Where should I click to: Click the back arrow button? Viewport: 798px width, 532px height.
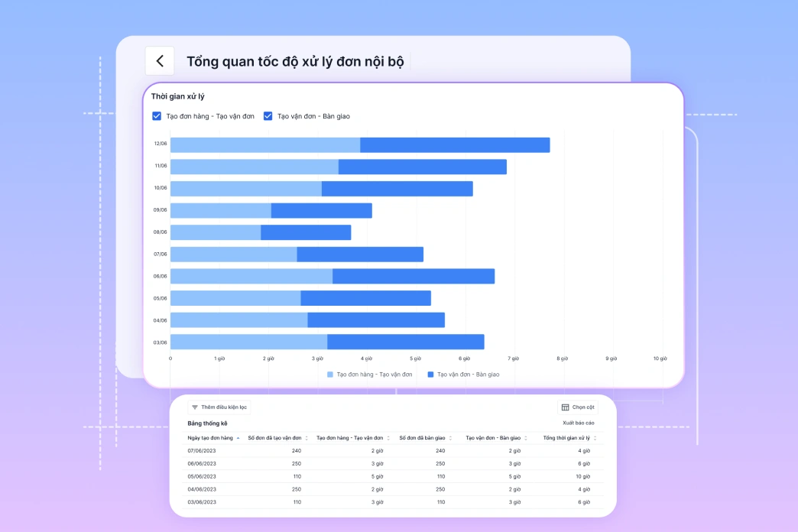[160, 61]
